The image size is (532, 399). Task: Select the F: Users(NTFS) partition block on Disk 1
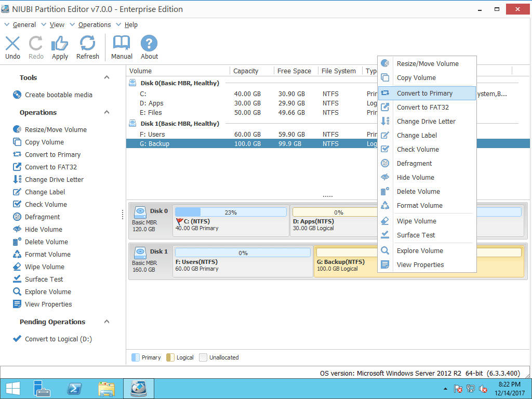243,261
